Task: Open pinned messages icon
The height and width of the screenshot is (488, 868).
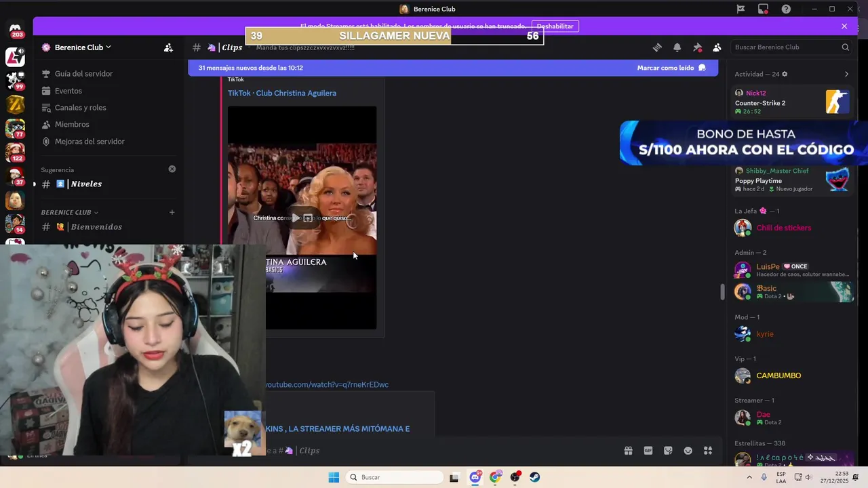Action: click(697, 47)
